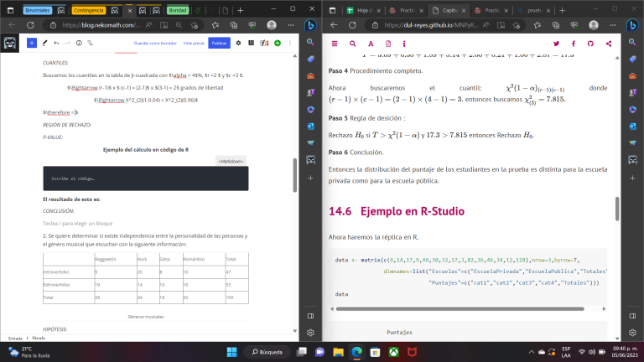Image resolution: width=644 pixels, height=362 pixels.
Task: Open the share dropdown in bookdown toolbar
Action: pyautogui.click(x=609, y=43)
